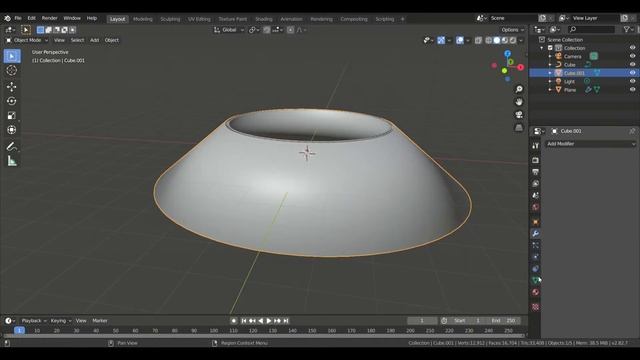Open the Render menu

pyautogui.click(x=49, y=18)
